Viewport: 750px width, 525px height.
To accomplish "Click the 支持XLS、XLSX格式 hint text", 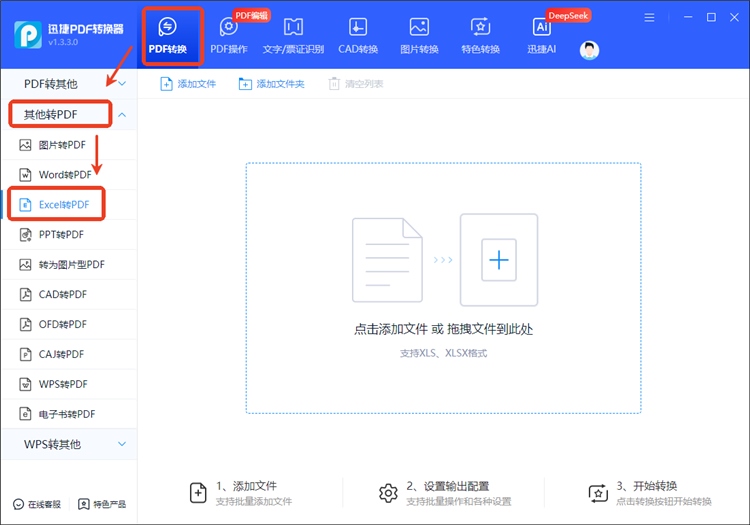I will [x=443, y=353].
